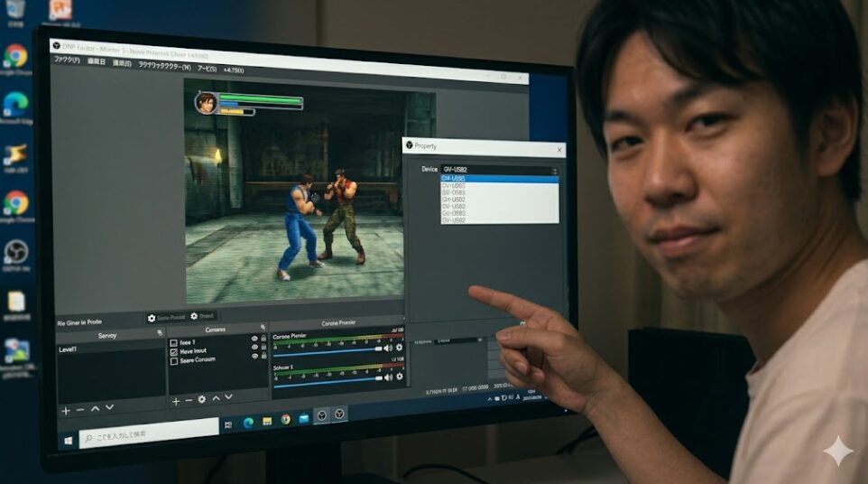This screenshot has height=484, width=868.
Task: Select the highlighted GV-USB5 device option
Action: click(499, 179)
